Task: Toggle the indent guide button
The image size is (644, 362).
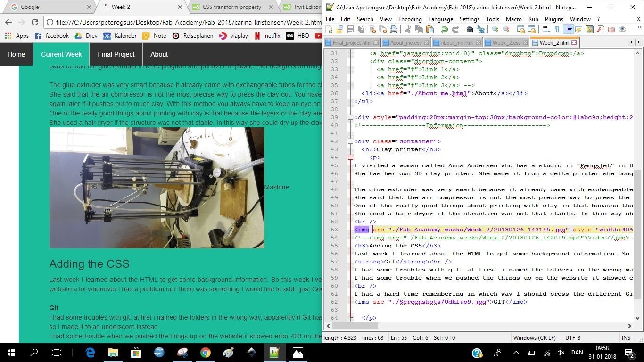Action: tap(569, 29)
